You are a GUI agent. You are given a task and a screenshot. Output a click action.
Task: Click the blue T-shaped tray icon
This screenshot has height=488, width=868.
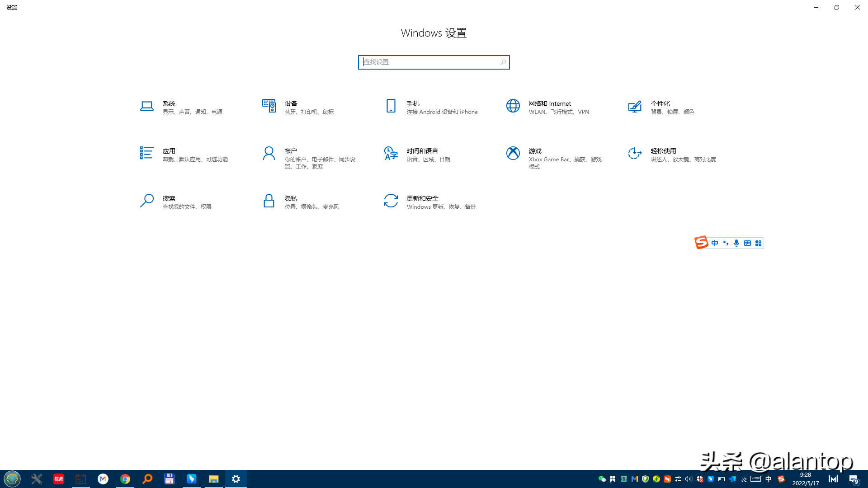click(732, 479)
